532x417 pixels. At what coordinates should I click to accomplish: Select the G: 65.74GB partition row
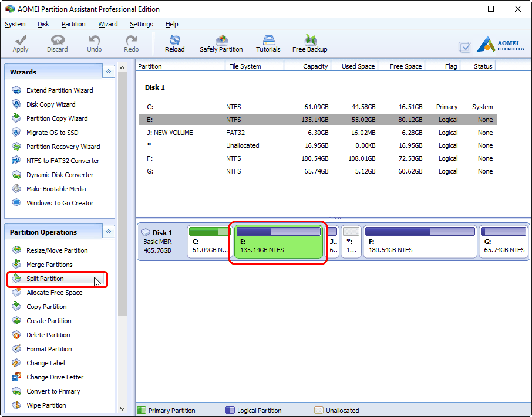click(x=318, y=171)
